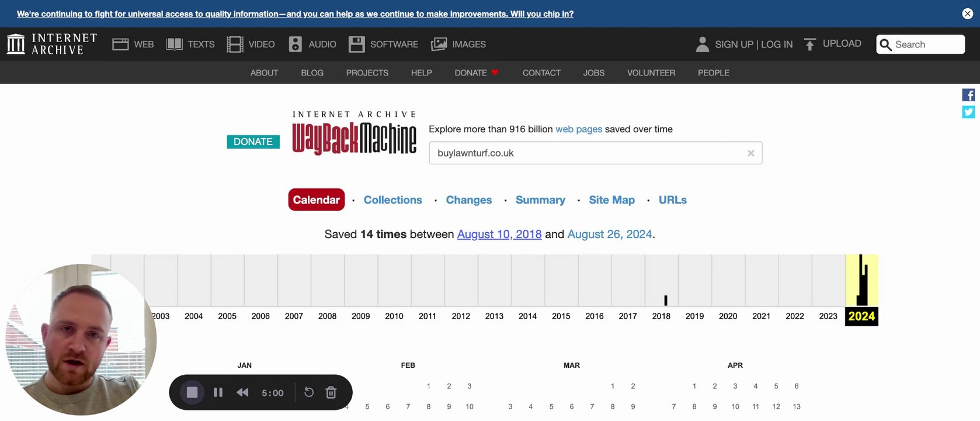Open the Texts book icon
The image size is (980, 421).
(x=174, y=44)
